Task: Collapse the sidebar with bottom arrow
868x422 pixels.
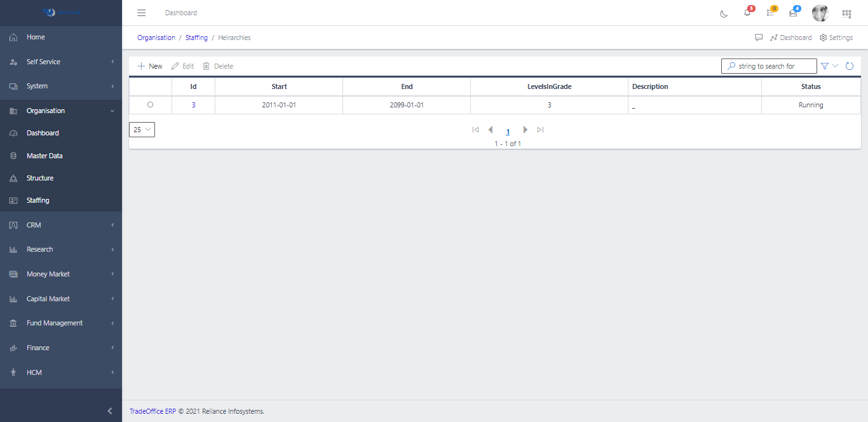Action: coord(110,411)
